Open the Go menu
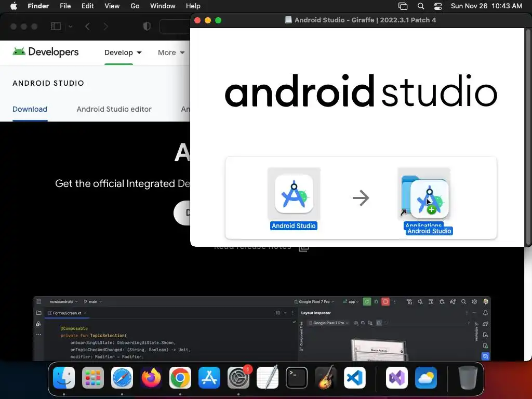 point(135,6)
